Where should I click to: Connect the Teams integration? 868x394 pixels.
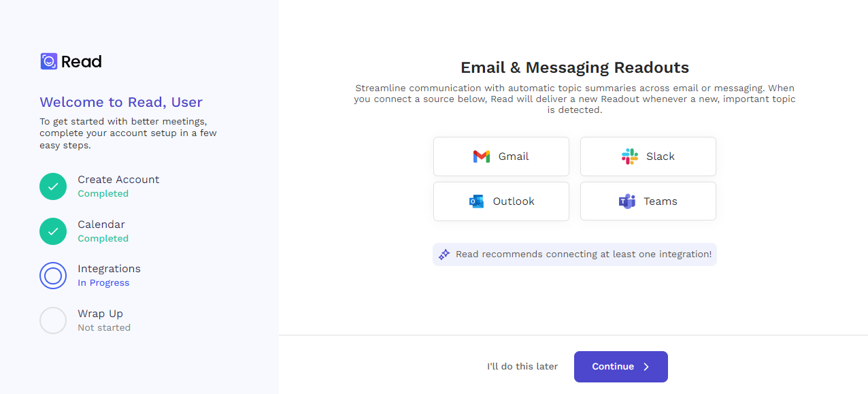648,201
